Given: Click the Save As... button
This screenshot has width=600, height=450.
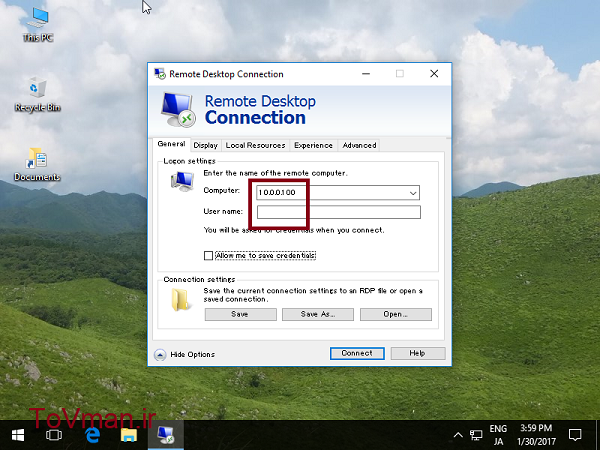Looking at the screenshot, I should 318,314.
